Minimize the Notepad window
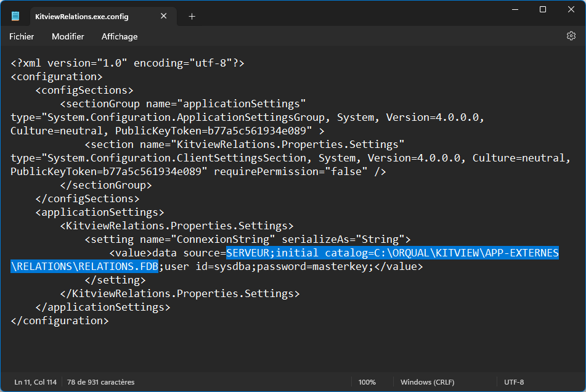 (515, 9)
